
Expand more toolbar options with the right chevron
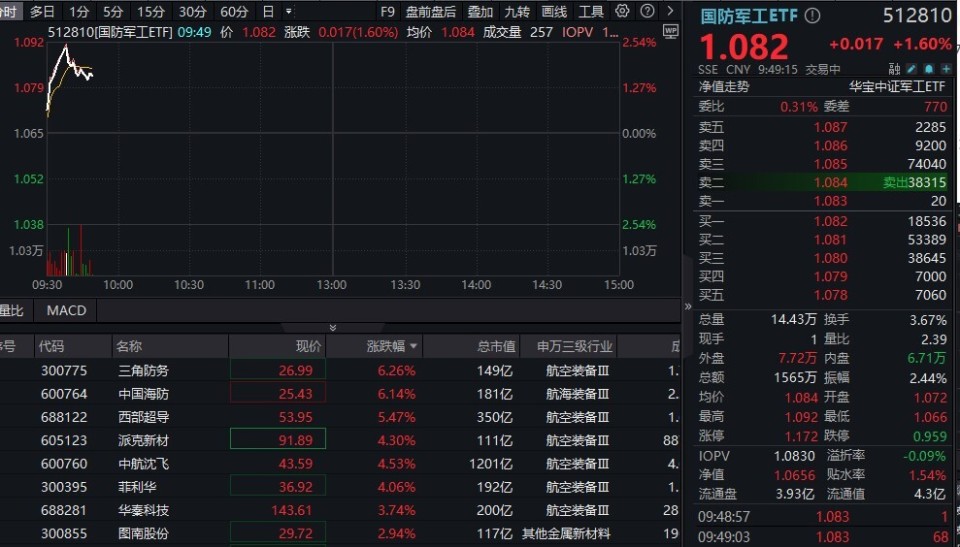point(670,11)
